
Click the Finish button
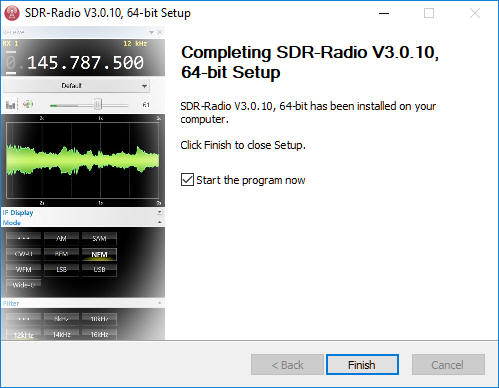tap(362, 364)
